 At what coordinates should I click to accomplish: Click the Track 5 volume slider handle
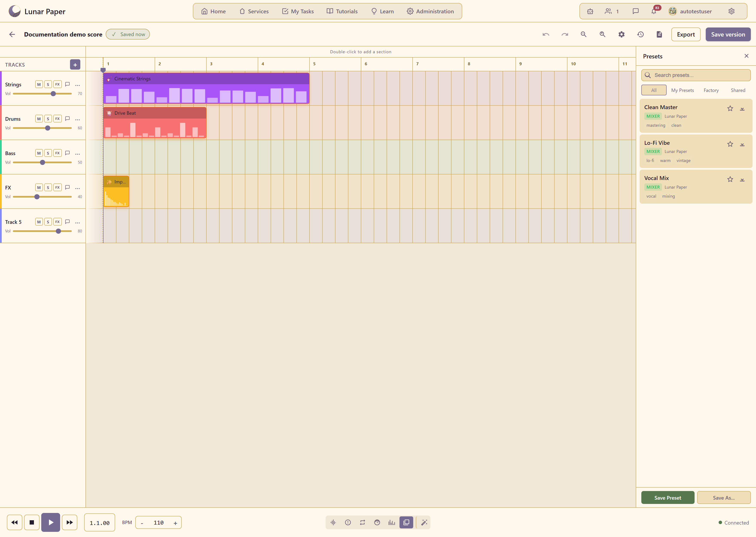click(58, 231)
